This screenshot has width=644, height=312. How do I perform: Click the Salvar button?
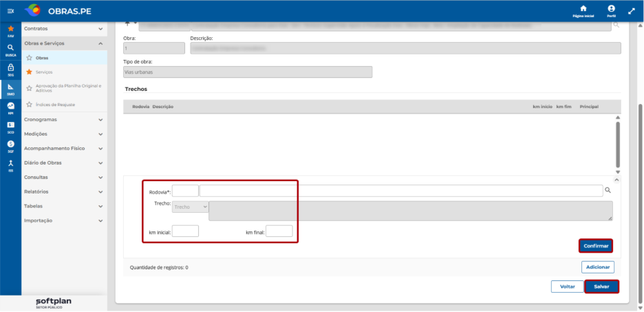(x=602, y=287)
